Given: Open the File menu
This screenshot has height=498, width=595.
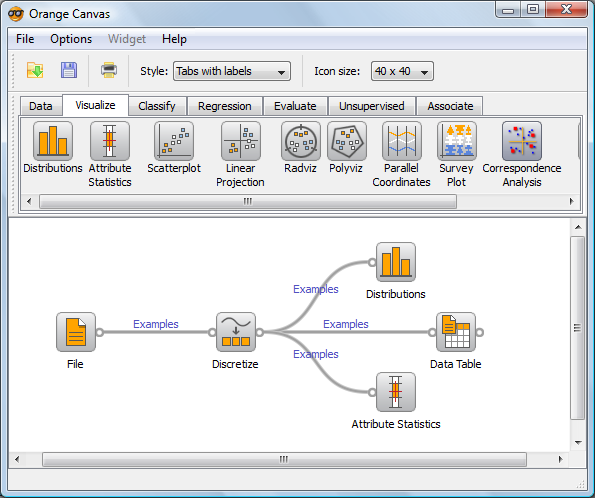Looking at the screenshot, I should (x=25, y=39).
